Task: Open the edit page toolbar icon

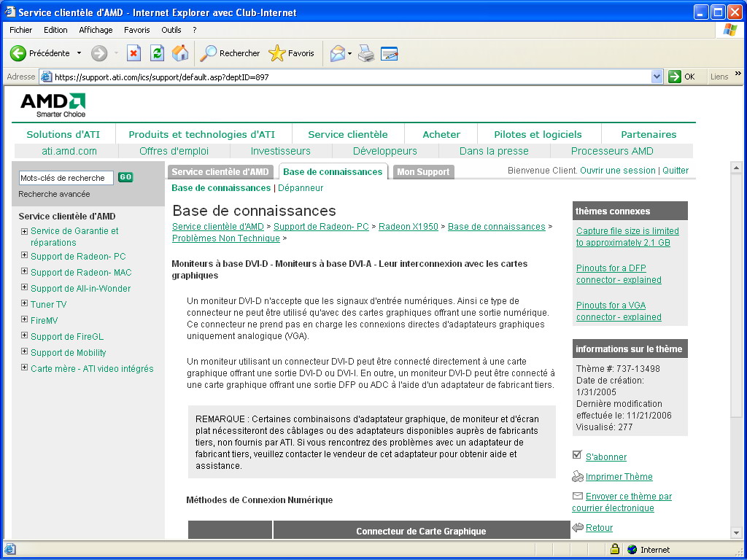Action: [x=390, y=53]
